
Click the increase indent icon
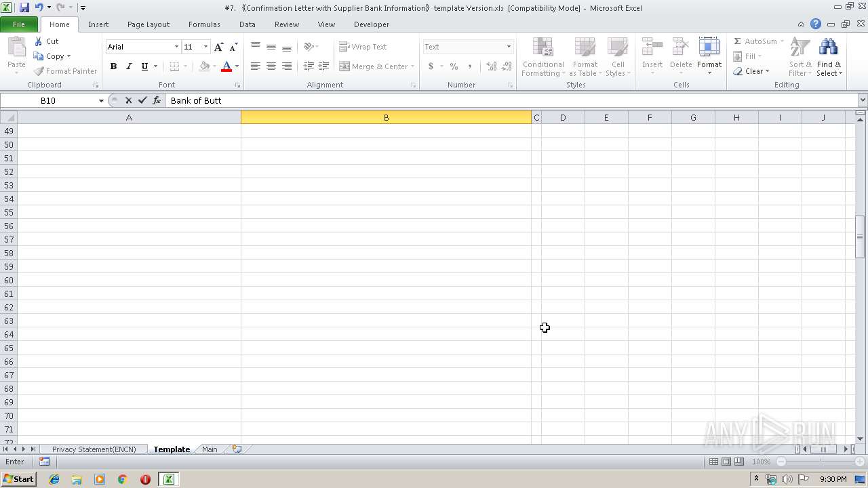point(324,66)
